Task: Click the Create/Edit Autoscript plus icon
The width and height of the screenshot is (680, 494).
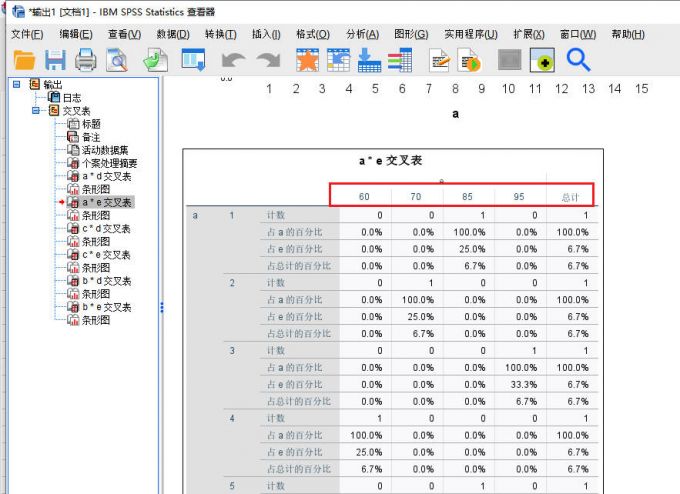Action: pos(542,60)
